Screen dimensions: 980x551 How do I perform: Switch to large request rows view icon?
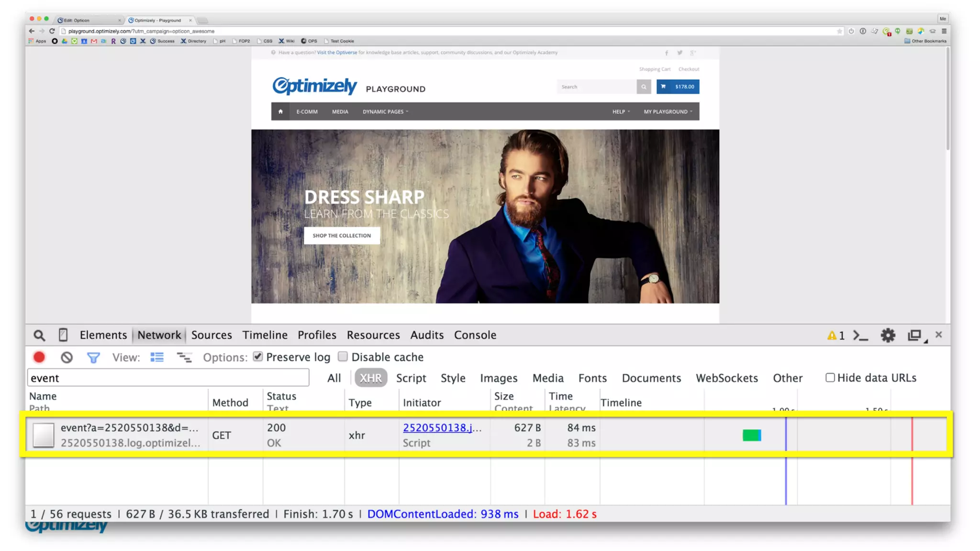(157, 357)
